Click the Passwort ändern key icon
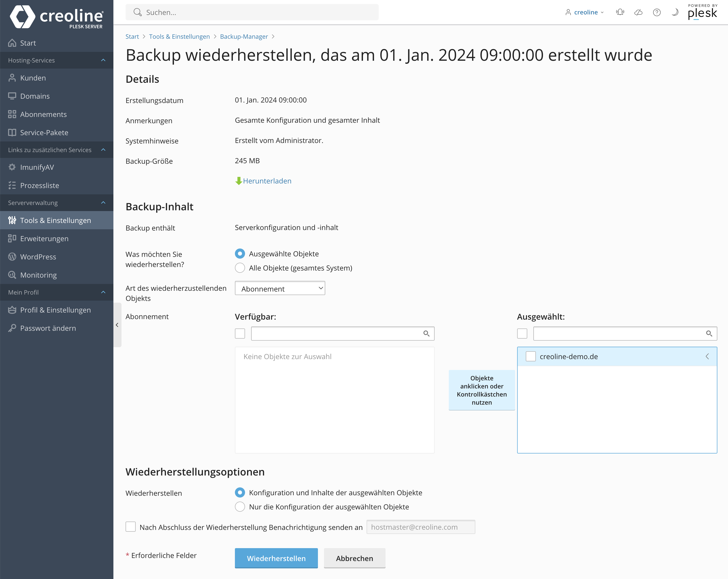The image size is (728, 579). (x=12, y=328)
